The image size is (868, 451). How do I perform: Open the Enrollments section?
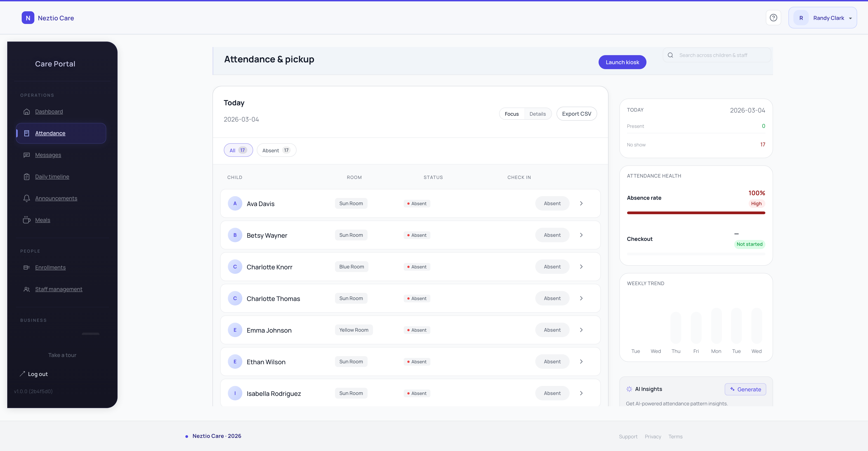[50, 268]
